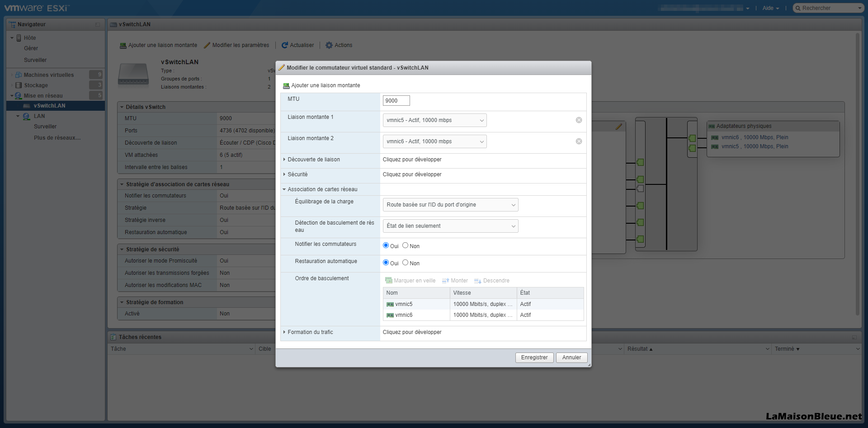Open Plus de réseaux... in navigator
Viewport: 868px width, 428px height.
[57, 138]
